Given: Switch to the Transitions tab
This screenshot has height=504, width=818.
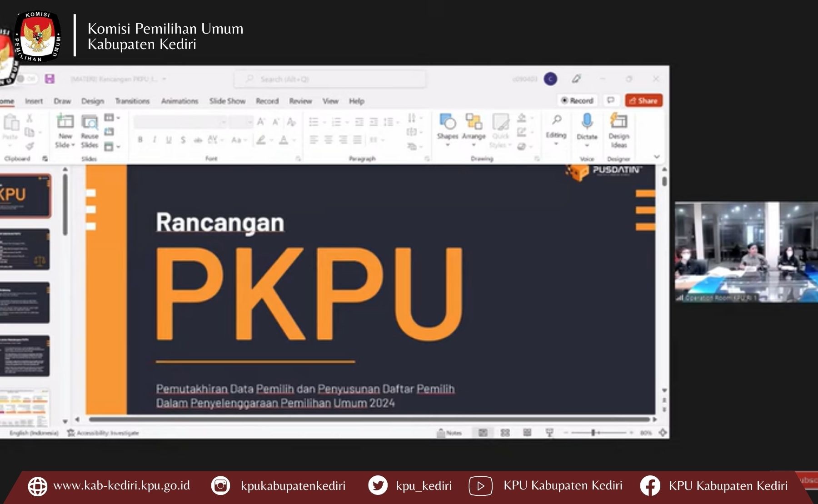Looking at the screenshot, I should pyautogui.click(x=132, y=101).
